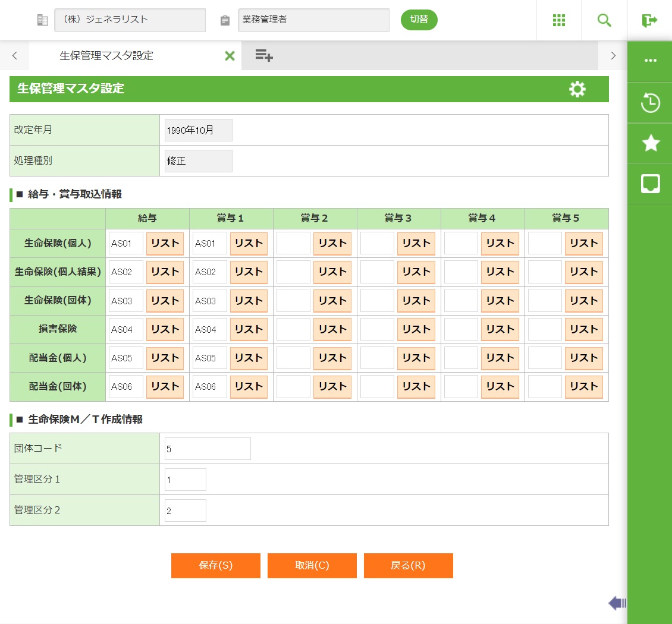The width and height of the screenshot is (672, 624).
Task: Click the logout icon in header
Action: coord(649,20)
